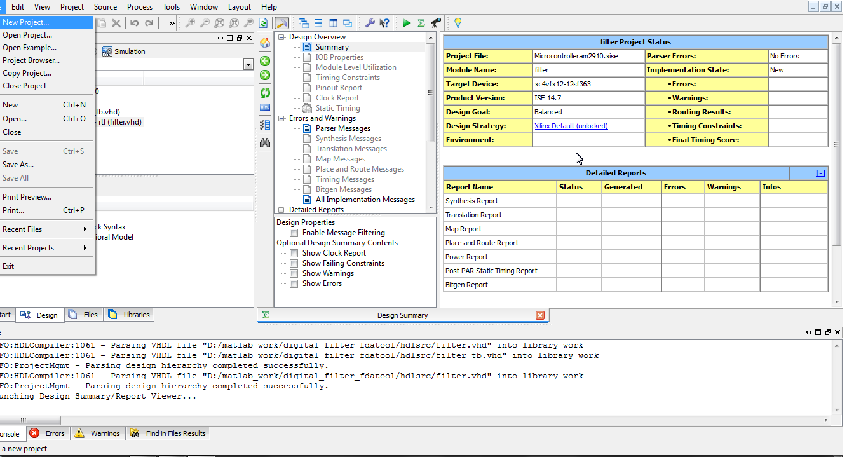Click the report tree vertical scrollbar
Viewport: 868px width, 457px height.
point(431,92)
